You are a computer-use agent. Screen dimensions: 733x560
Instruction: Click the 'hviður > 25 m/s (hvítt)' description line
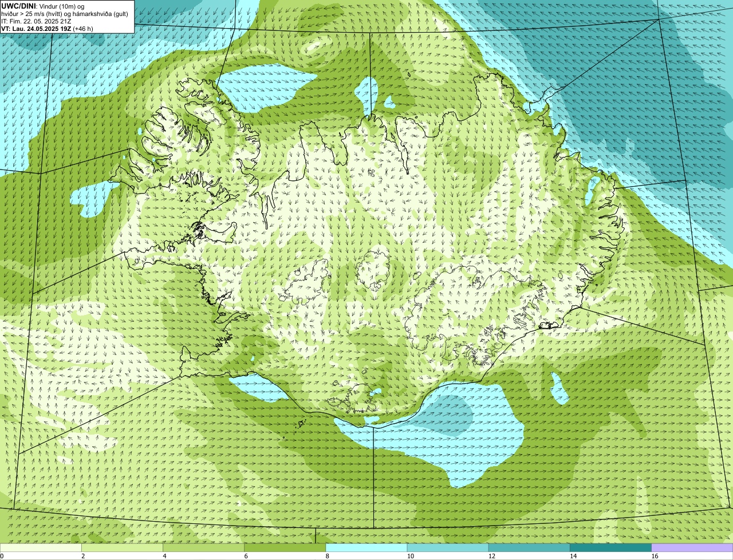pos(65,14)
